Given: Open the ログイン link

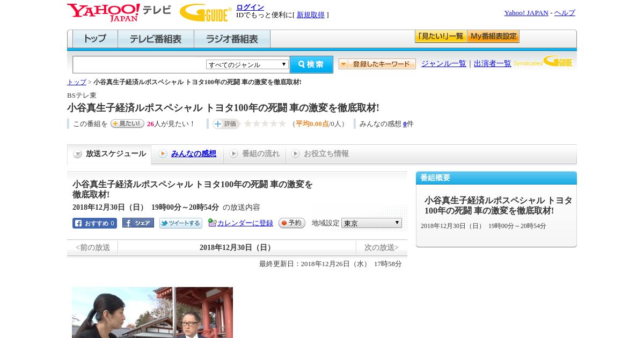Looking at the screenshot, I should pos(250,7).
